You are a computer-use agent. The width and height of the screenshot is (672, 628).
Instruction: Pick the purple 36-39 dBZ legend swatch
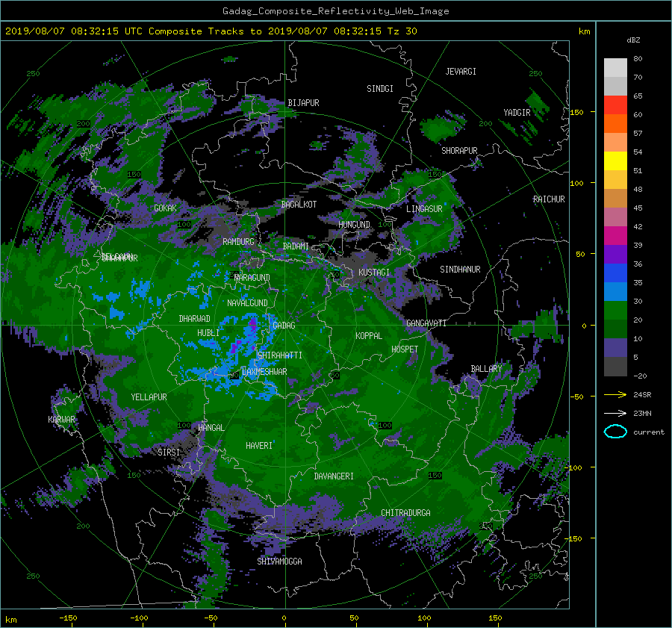tap(615, 255)
